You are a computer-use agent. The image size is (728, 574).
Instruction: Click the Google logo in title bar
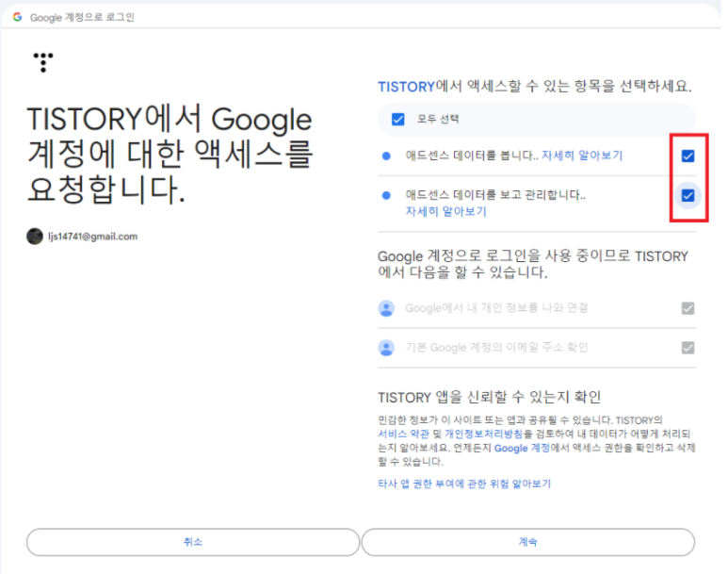17,17
